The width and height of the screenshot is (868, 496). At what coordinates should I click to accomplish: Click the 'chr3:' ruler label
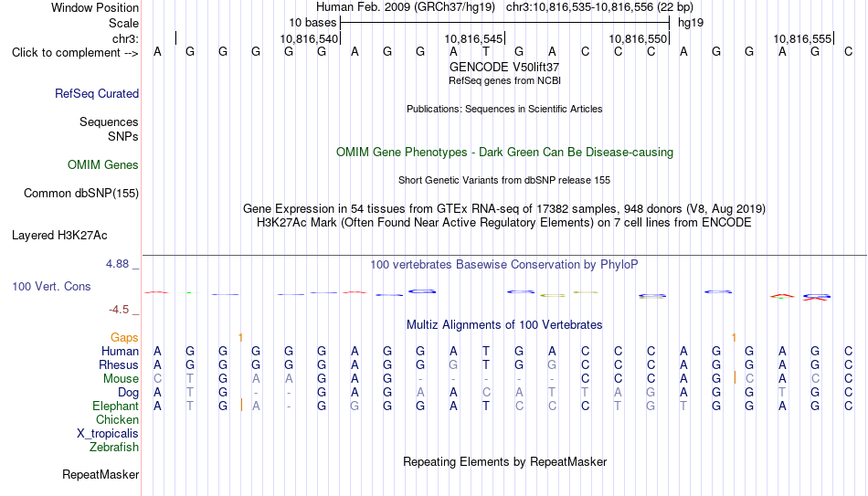point(126,38)
